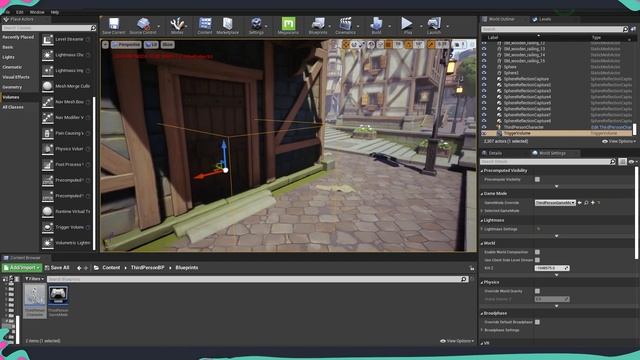Open the Modes toolbar icon
This screenshot has height=360, width=640.
[x=177, y=24]
